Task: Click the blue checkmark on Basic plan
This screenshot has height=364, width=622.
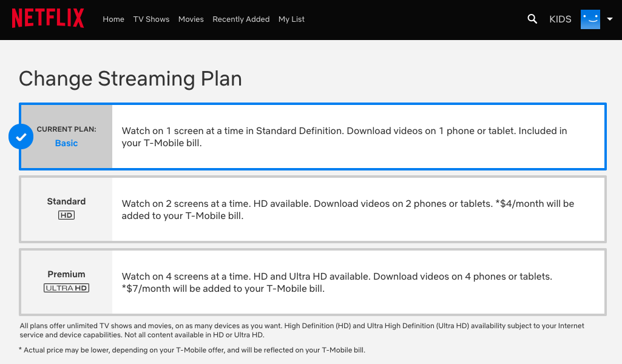Action: [x=21, y=136]
